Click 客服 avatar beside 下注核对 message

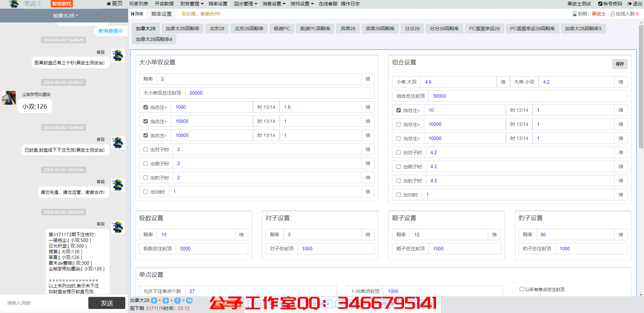coord(118,227)
